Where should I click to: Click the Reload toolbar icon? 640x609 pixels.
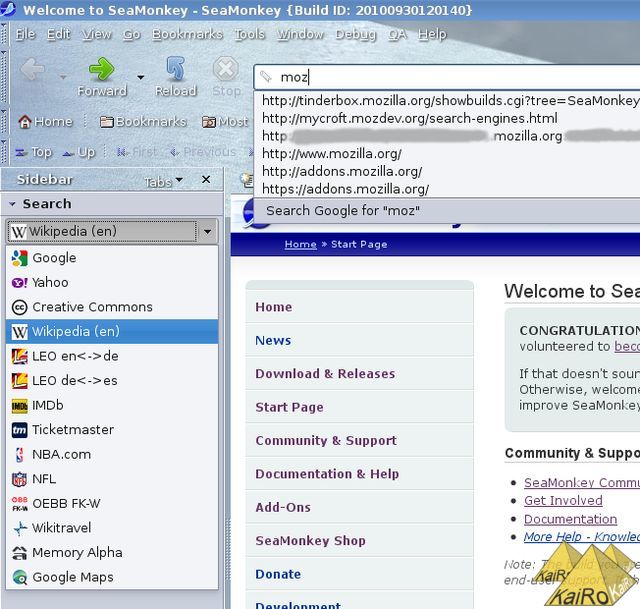176,68
